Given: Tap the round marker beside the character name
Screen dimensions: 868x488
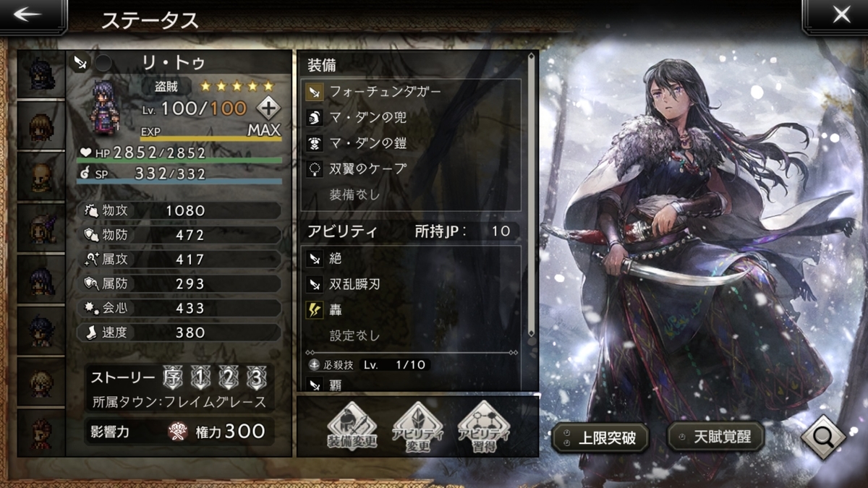Looking at the screenshot, I should pyautogui.click(x=103, y=62).
